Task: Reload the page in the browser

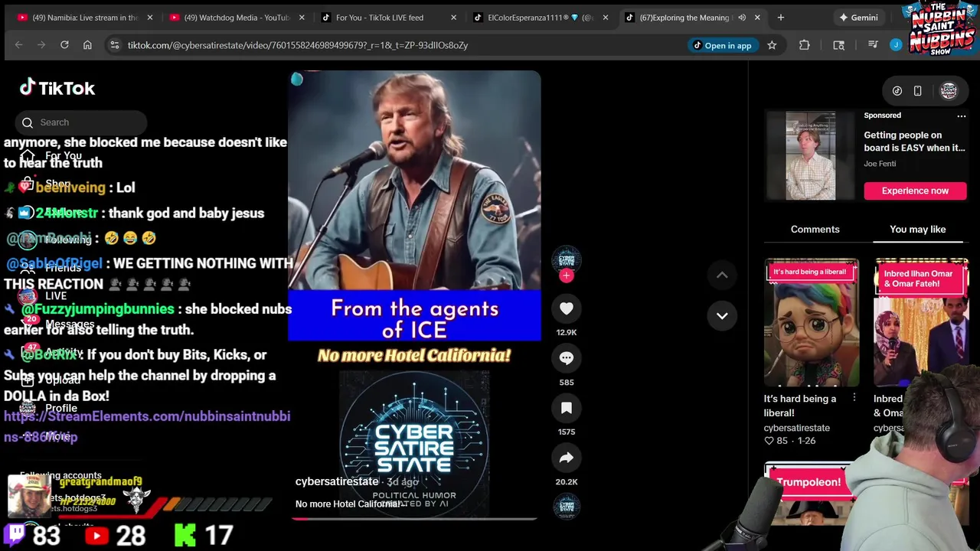Action: click(64, 45)
